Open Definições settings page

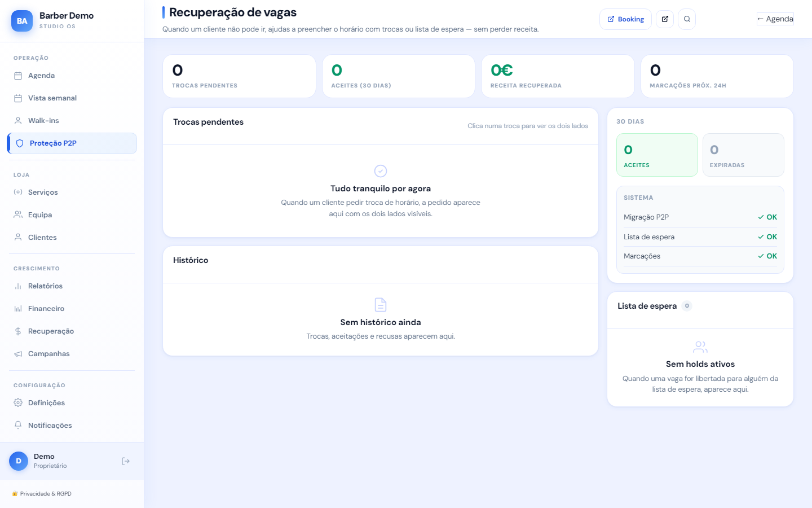[72, 402]
